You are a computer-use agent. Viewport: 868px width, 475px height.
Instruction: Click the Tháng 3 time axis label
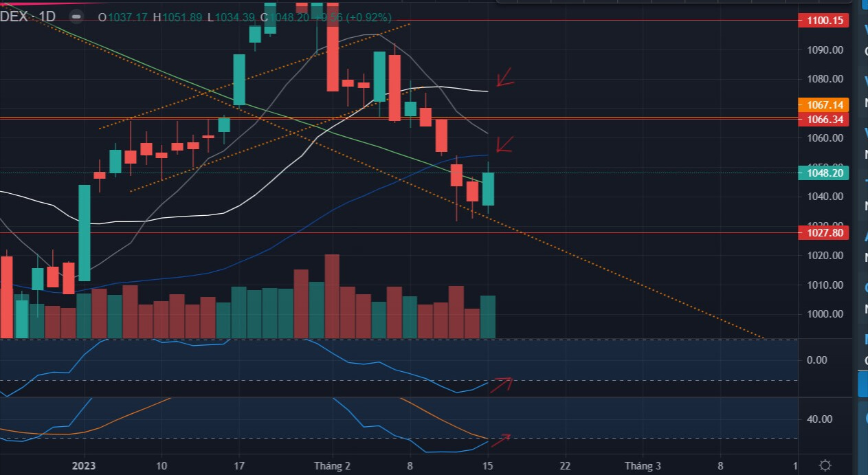tap(643, 466)
